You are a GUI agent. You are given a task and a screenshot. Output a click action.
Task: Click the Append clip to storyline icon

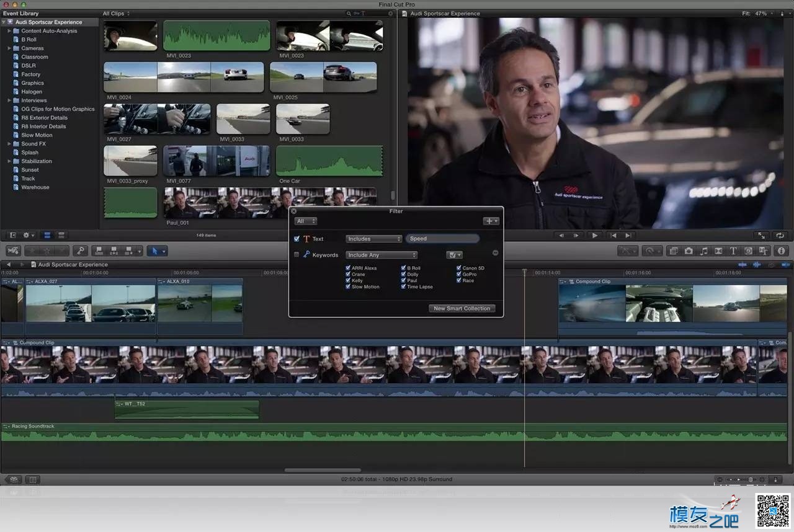[129, 251]
